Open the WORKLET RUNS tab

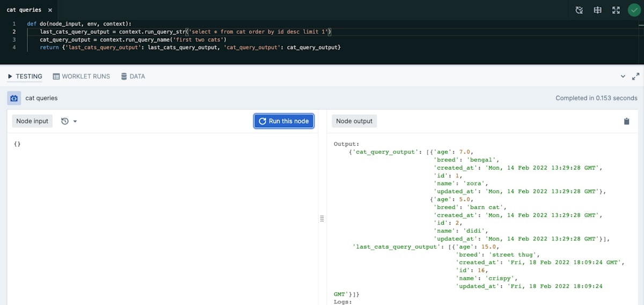82,76
